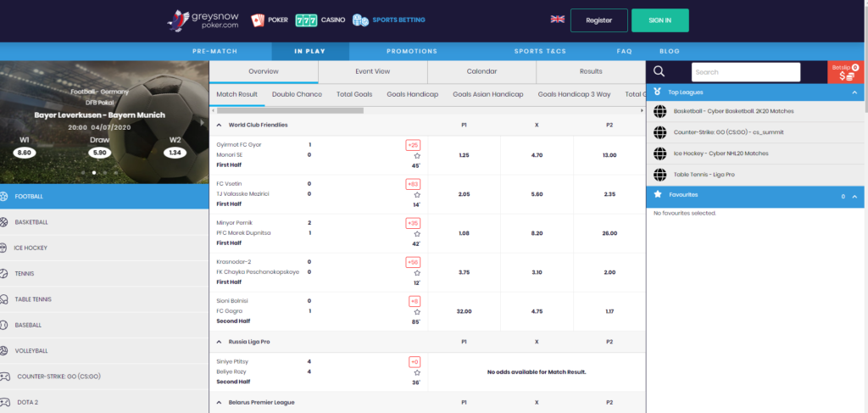The width and height of the screenshot is (868, 413).
Task: Show +8 more markets for Sioni Bolnisi
Action: click(x=414, y=301)
